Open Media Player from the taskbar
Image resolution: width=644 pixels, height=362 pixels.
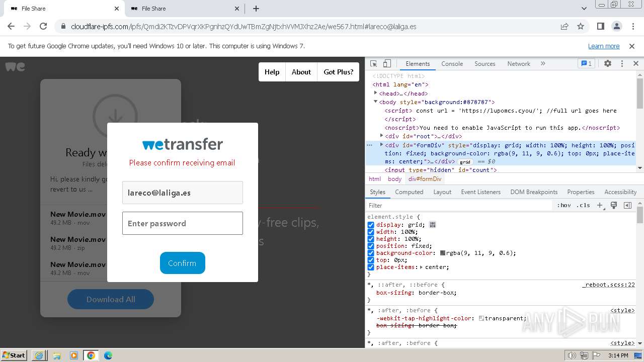[73, 355]
